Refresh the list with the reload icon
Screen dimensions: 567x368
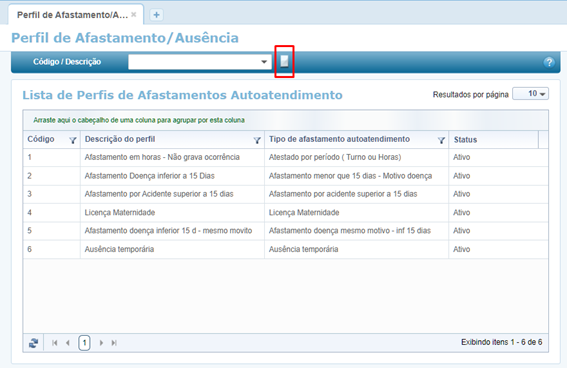[x=34, y=343]
